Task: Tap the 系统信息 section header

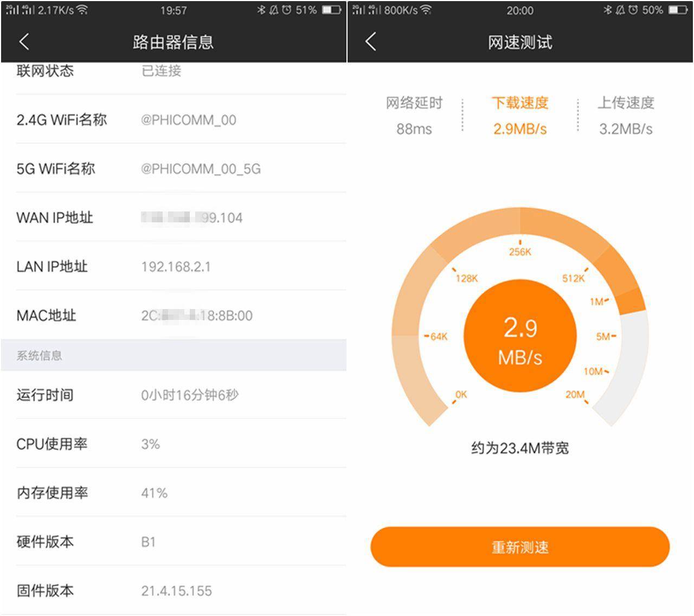Action: pos(173,355)
